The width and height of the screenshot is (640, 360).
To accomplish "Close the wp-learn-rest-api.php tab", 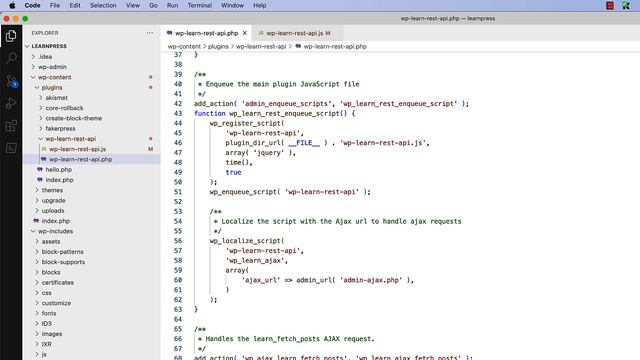I will (x=244, y=33).
